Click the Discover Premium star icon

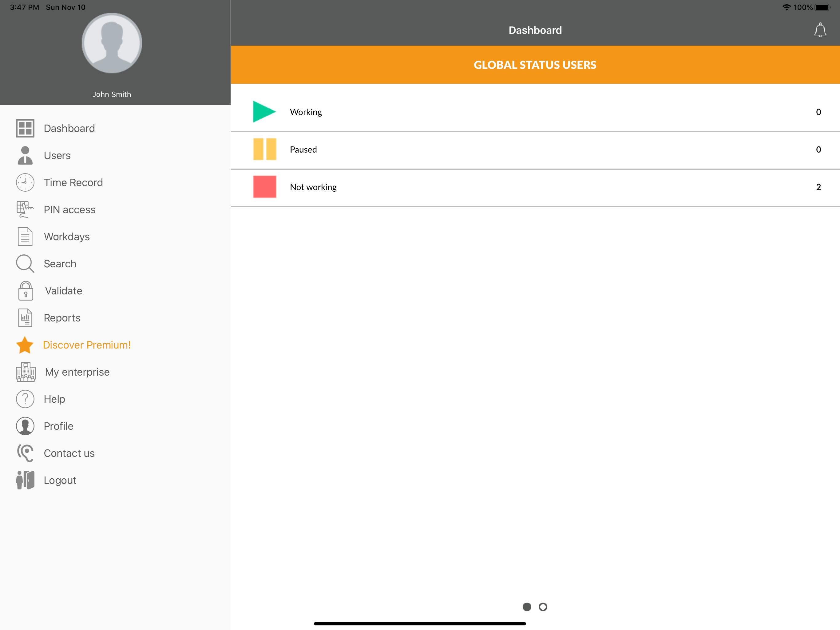pos(25,345)
